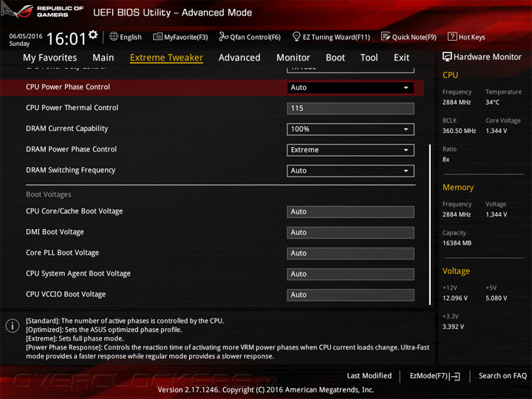532x399 pixels.
Task: Start EZ Tuning Wizard(F11)
Action: click(x=336, y=37)
